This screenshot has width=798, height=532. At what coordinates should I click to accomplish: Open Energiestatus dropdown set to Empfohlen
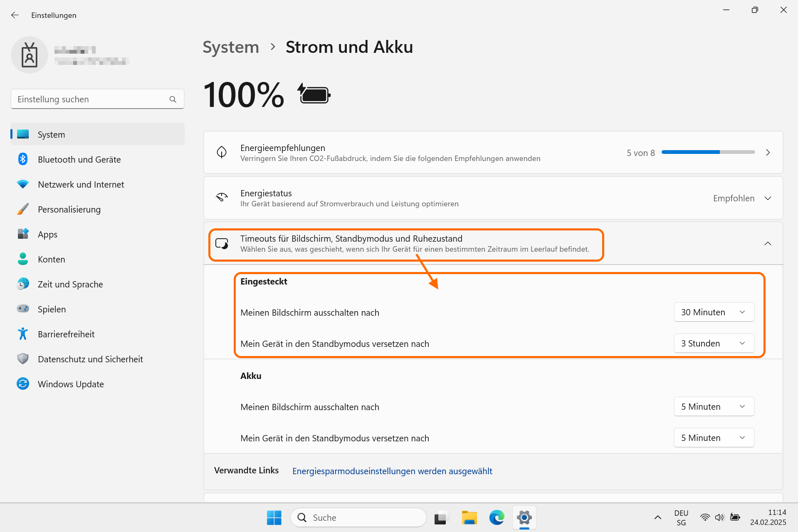point(742,198)
